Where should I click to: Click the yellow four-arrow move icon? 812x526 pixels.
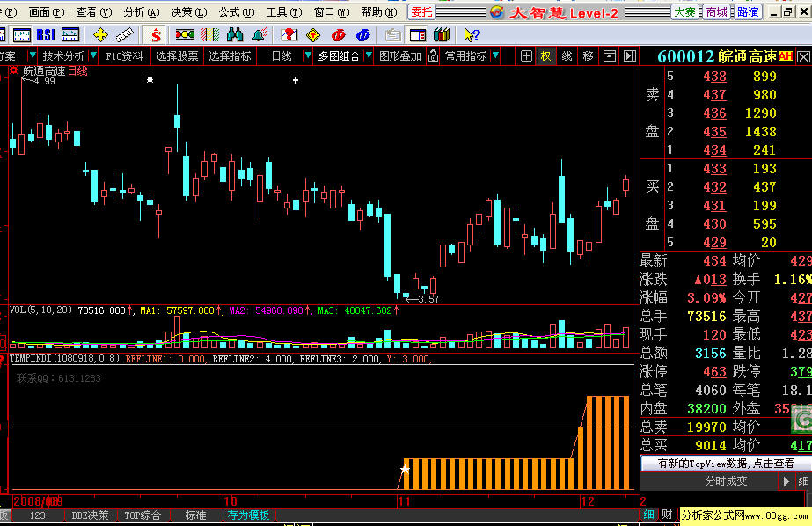click(x=100, y=34)
